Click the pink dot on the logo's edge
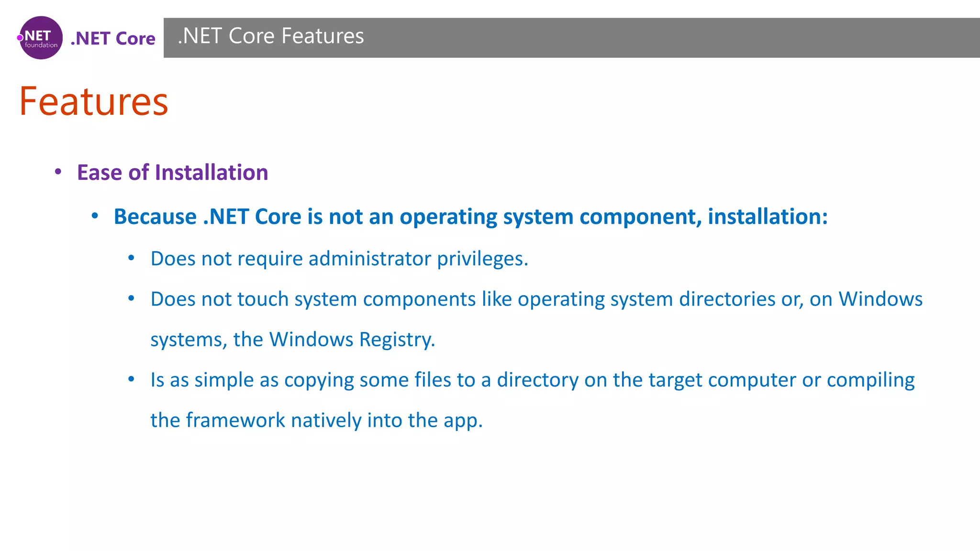The height and width of the screenshot is (551, 980). pyautogui.click(x=20, y=38)
